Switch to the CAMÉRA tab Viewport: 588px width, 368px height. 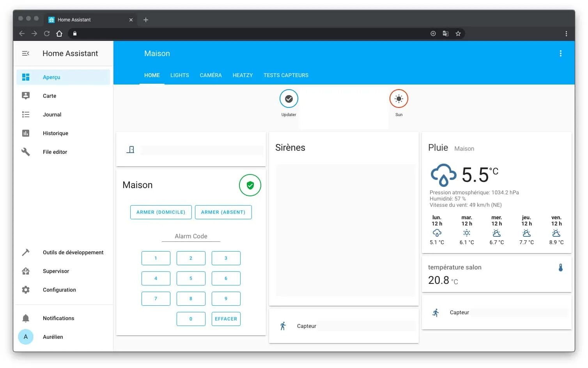[211, 75]
